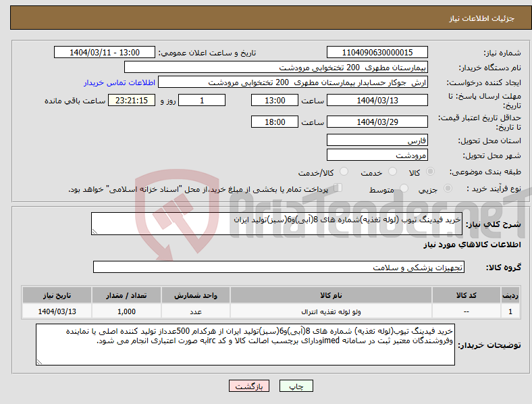Viewport: 532px width, 404px height.
Task: Select the کالا/خدمت radio button
Action: [x=344, y=172]
